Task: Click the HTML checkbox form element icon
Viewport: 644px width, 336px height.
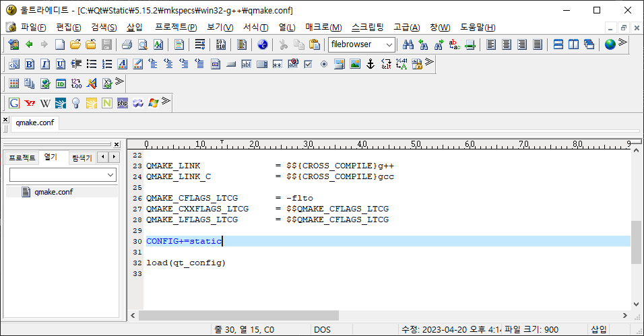Action: (x=308, y=64)
